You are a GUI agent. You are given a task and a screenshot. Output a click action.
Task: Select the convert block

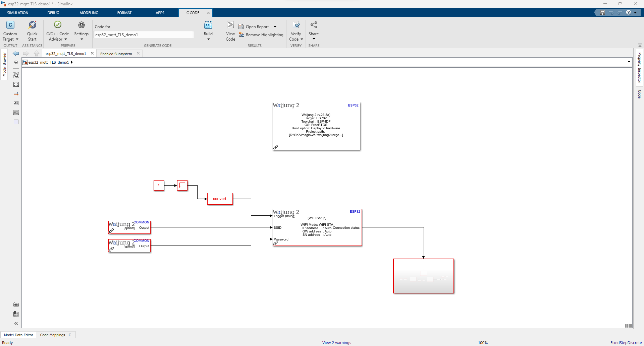tap(220, 199)
